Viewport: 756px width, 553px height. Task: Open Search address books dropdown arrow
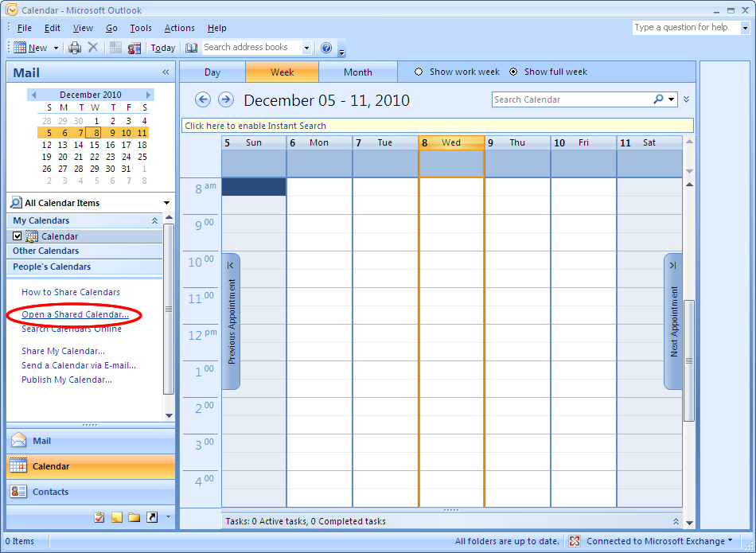306,47
